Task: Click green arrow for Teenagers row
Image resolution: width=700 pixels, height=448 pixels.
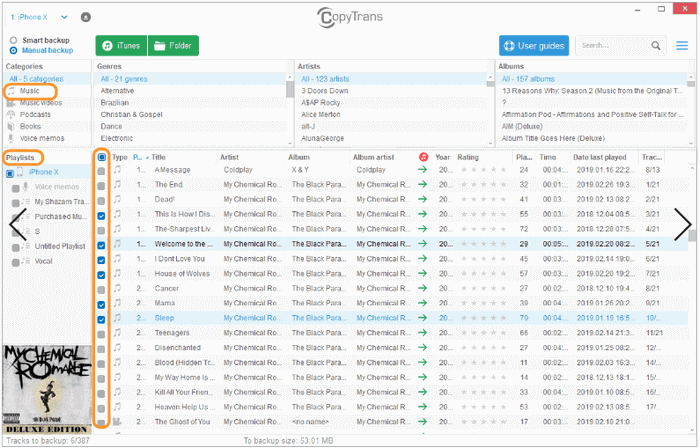Action: pyautogui.click(x=422, y=333)
